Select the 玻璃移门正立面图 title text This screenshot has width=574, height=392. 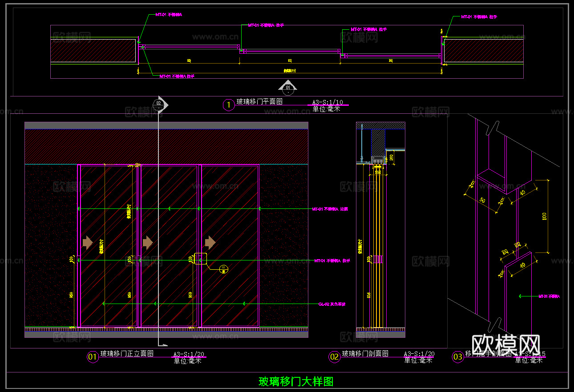click(x=127, y=354)
